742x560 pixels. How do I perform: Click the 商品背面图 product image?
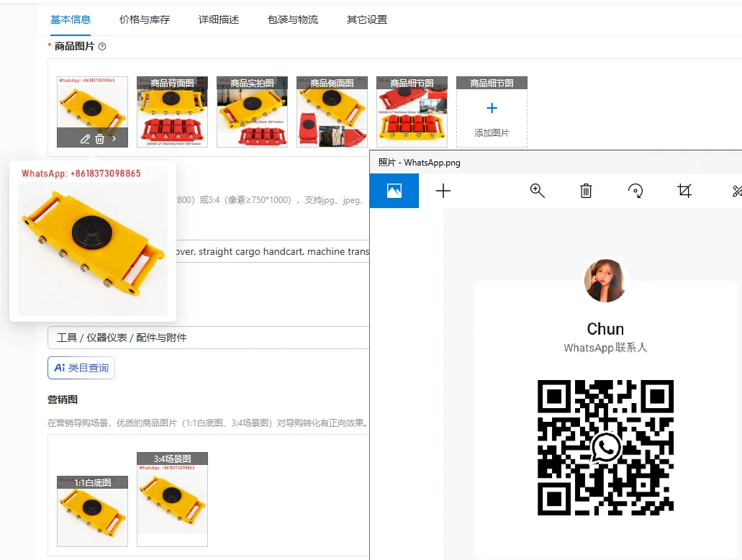pyautogui.click(x=173, y=112)
